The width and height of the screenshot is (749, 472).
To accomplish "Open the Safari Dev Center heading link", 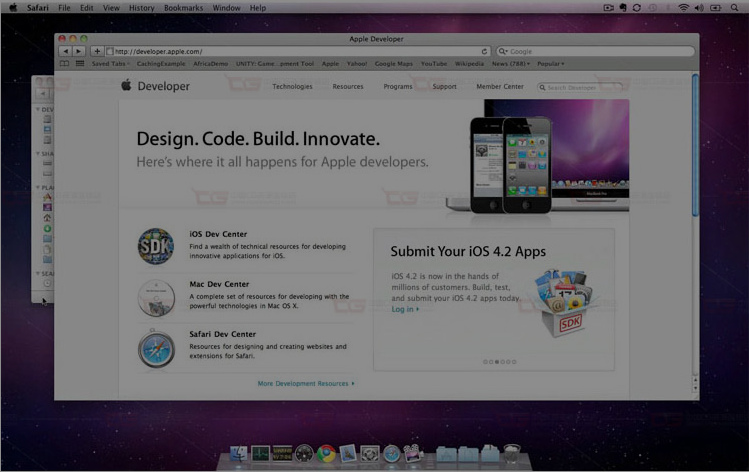I will (223, 334).
